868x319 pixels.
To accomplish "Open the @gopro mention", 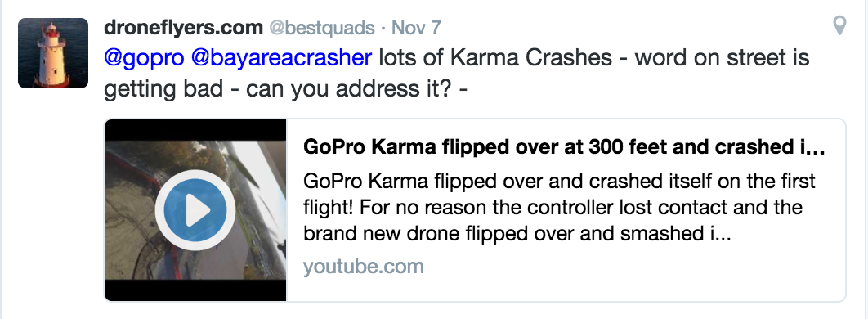I will (144, 57).
